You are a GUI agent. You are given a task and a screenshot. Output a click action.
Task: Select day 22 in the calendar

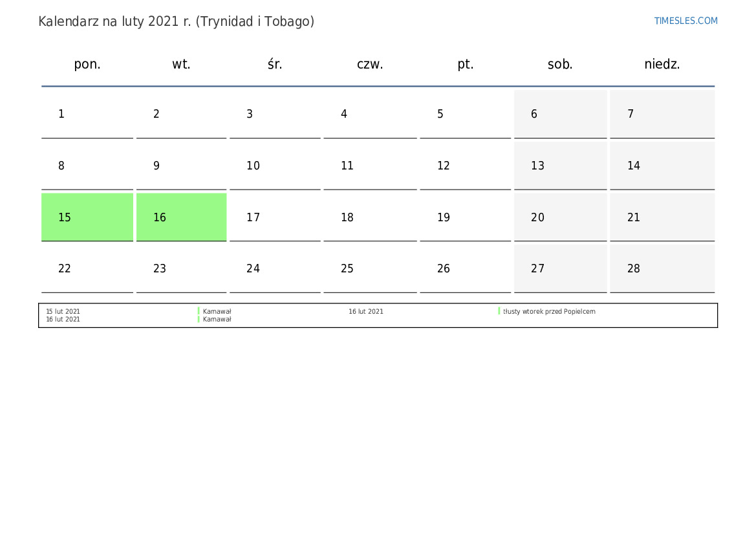tap(87, 268)
